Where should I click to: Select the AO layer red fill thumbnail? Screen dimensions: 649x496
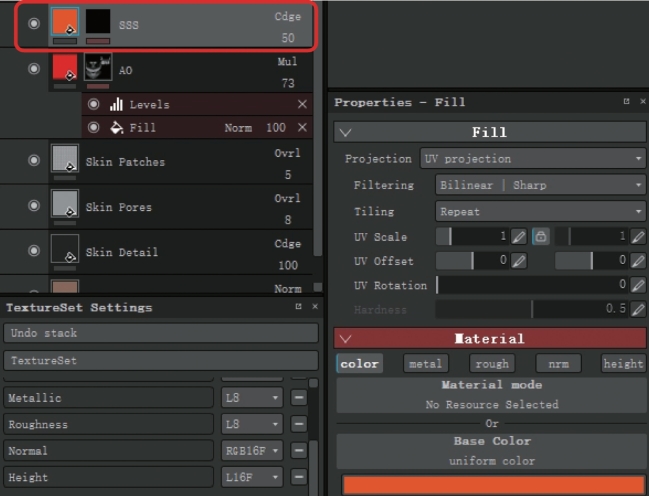pyautogui.click(x=65, y=67)
